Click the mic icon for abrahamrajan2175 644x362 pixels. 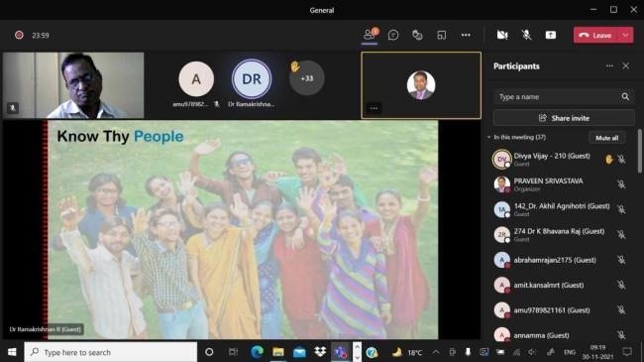(x=621, y=260)
